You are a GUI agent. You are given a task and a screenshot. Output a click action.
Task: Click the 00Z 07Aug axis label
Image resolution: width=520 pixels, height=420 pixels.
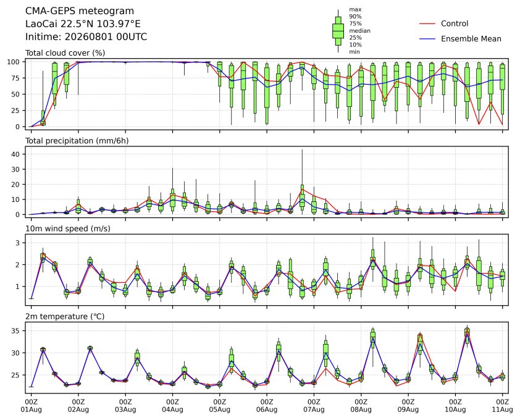pos(314,406)
